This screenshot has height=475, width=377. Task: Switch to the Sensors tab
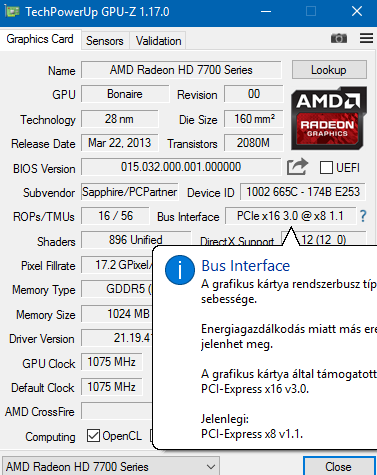point(105,41)
